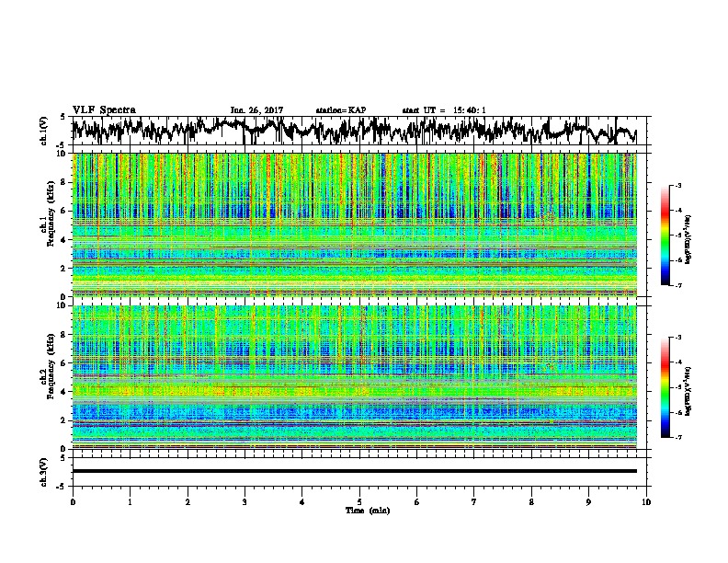Select the start UT 15:40:1 text
The height and width of the screenshot is (563, 728).
point(444,110)
